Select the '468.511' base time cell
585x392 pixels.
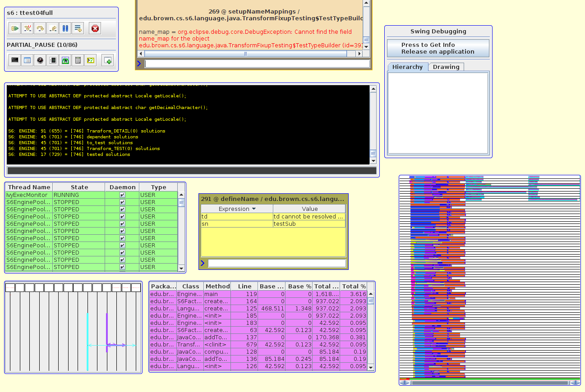[x=272, y=309]
